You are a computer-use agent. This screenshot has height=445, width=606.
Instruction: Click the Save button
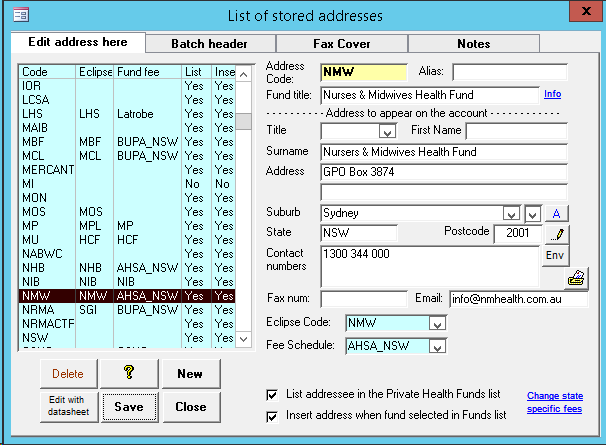(x=129, y=407)
